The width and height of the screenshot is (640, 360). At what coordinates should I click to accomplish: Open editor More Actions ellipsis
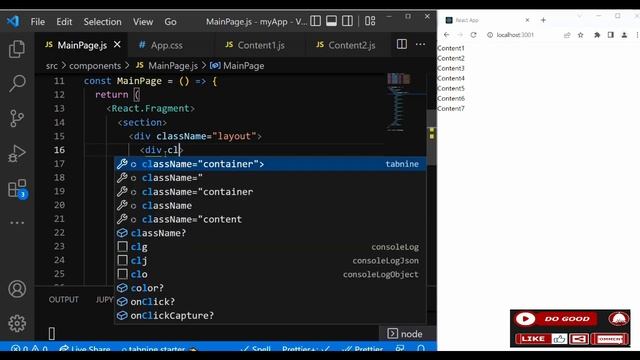420,44
